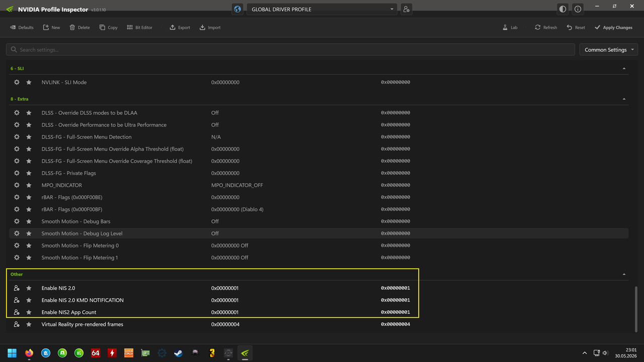Open the info icon in title bar
This screenshot has height=362, width=644.
(x=578, y=9)
